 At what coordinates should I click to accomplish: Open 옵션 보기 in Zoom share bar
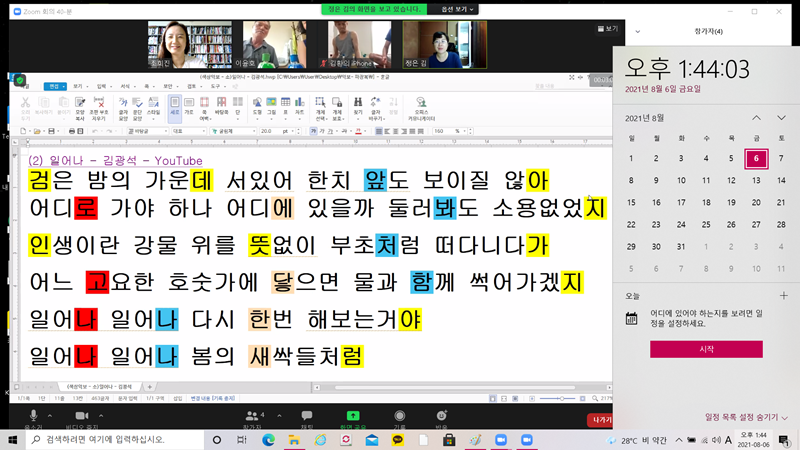point(457,9)
